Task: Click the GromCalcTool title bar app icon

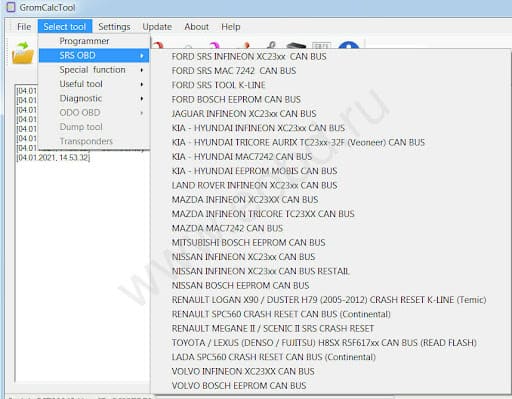Action: tap(11, 7)
